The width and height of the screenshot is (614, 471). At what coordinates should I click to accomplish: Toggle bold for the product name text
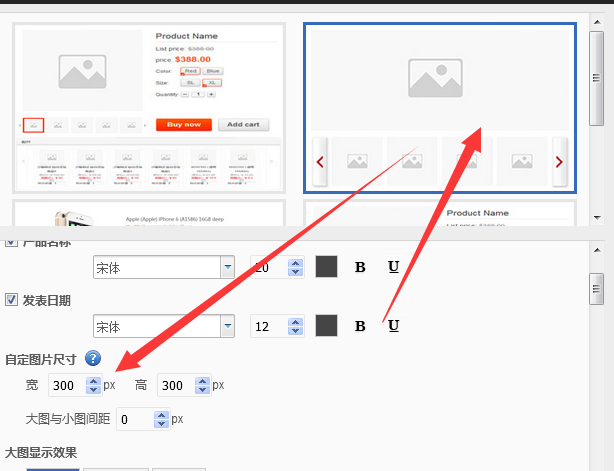[x=360, y=267]
